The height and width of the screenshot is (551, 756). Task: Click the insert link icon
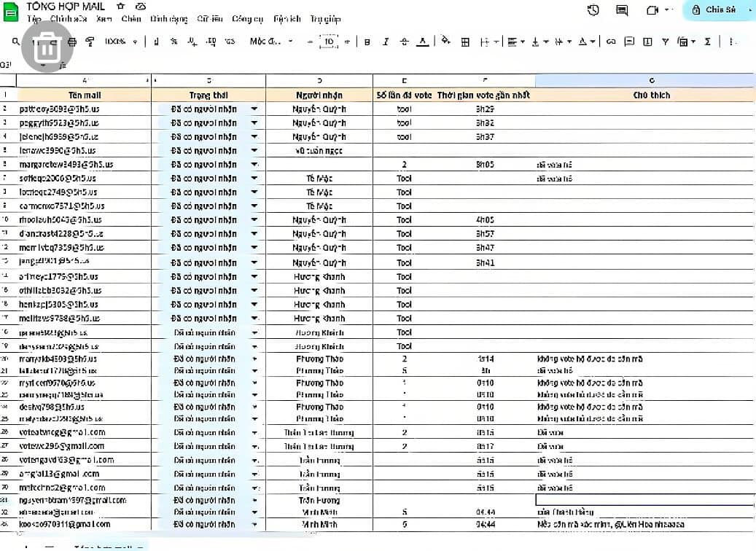pyautogui.click(x=611, y=42)
